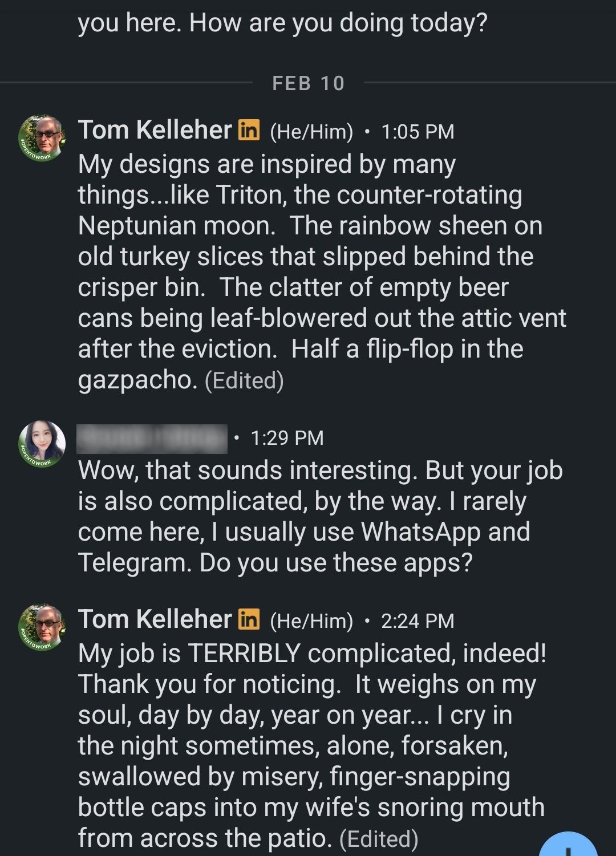Open Tom Kelleher name link on 2:24 PM message
Viewport: 616px width, 856px height.
coord(155,619)
